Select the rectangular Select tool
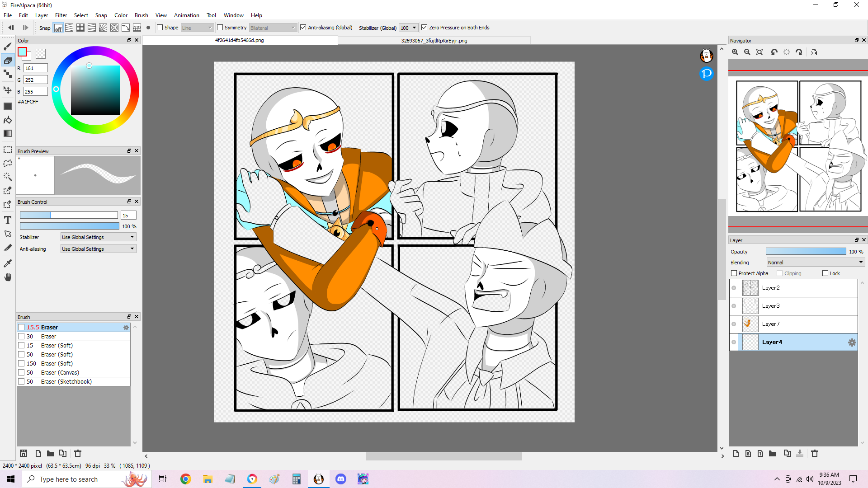 click(8, 150)
